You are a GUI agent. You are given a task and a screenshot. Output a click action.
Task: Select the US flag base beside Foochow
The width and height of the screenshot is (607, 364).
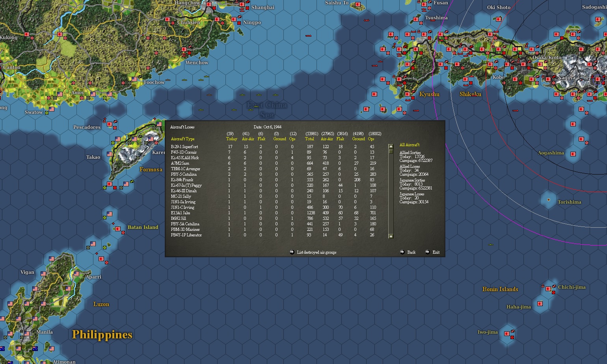click(134, 79)
